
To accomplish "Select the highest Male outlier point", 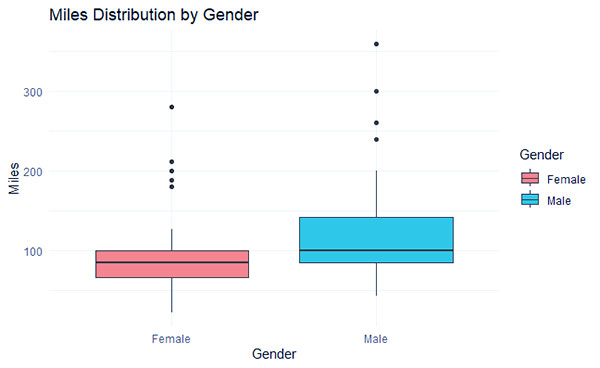I will click(x=377, y=44).
